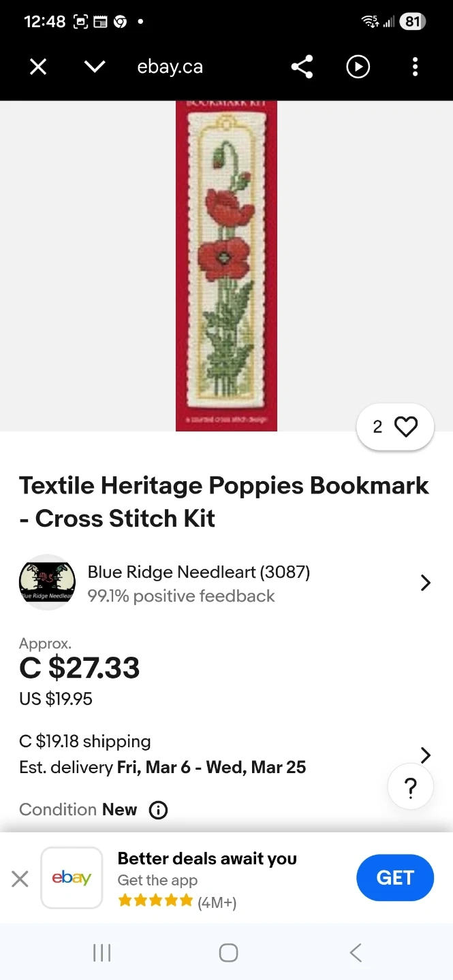Tap the Android home button

coord(228,953)
